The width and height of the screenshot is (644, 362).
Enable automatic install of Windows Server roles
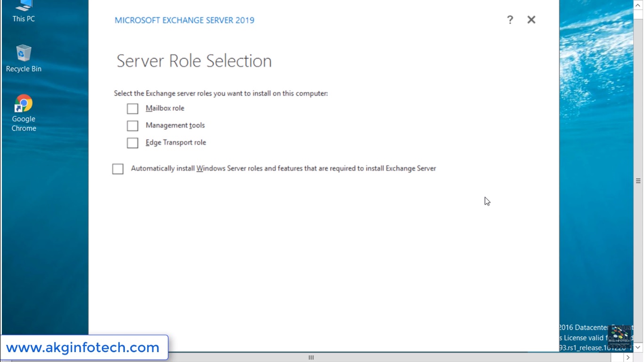pos(118,169)
